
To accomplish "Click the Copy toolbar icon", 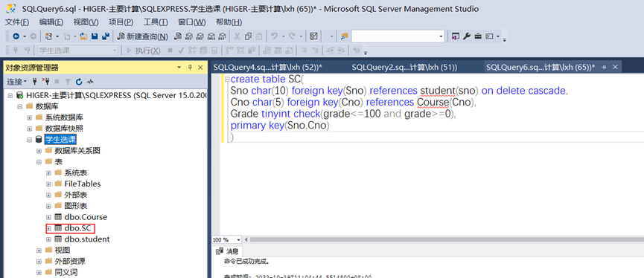I will coord(248,36).
